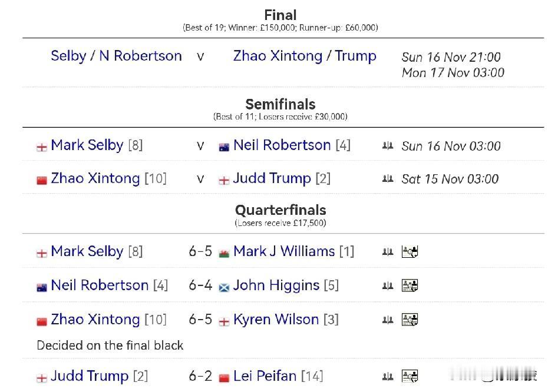
Task: Open match details icon for Trump 6-2 Lei Peifan
Action: (410, 376)
